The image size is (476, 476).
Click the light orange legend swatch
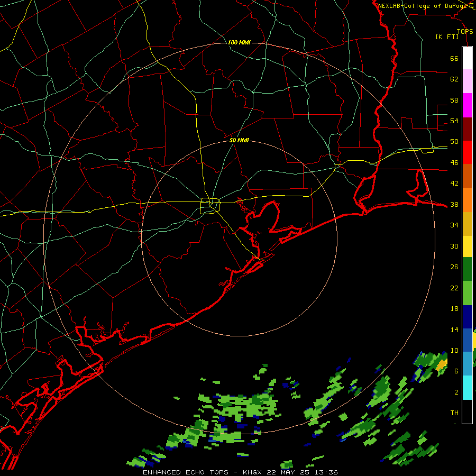[467, 200]
